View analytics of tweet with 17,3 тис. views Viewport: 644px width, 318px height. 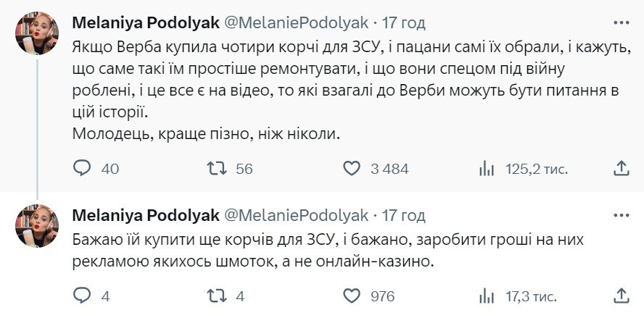486,296
